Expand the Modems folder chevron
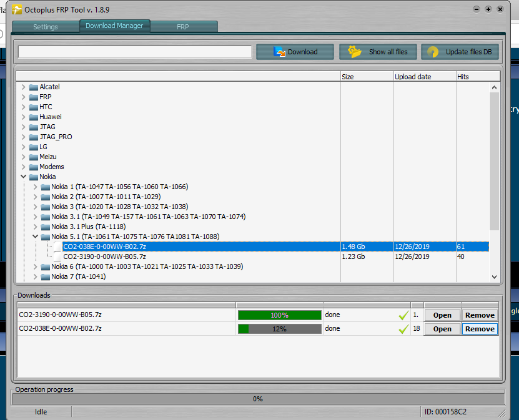This screenshot has width=519, height=420. coord(23,167)
